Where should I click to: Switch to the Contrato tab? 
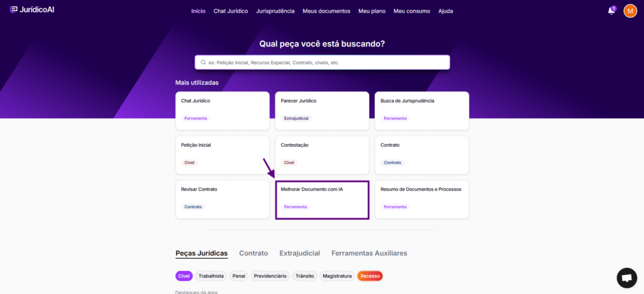(x=253, y=253)
